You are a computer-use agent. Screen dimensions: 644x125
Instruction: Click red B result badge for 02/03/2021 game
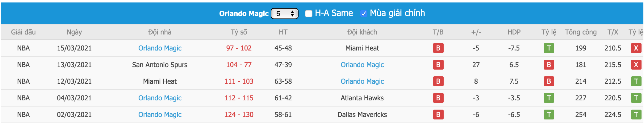tap(438, 115)
